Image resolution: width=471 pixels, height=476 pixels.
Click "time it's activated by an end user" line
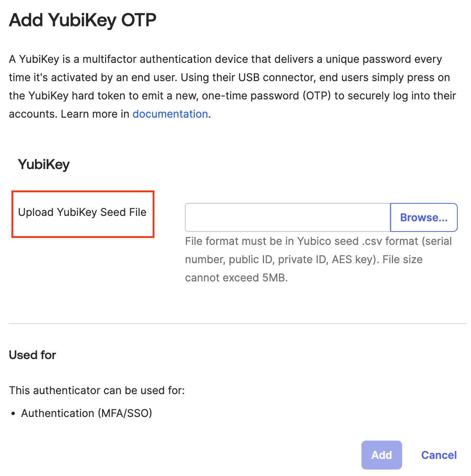tap(229, 77)
